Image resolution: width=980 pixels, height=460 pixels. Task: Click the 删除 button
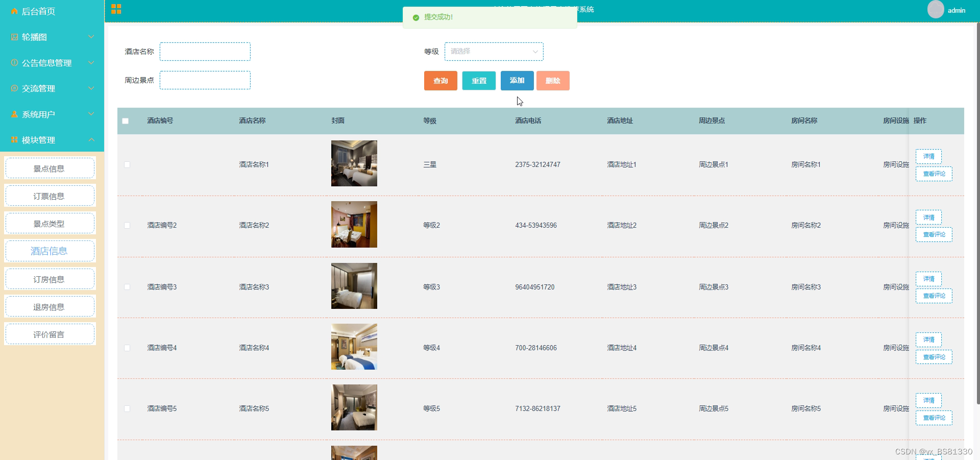pos(553,81)
